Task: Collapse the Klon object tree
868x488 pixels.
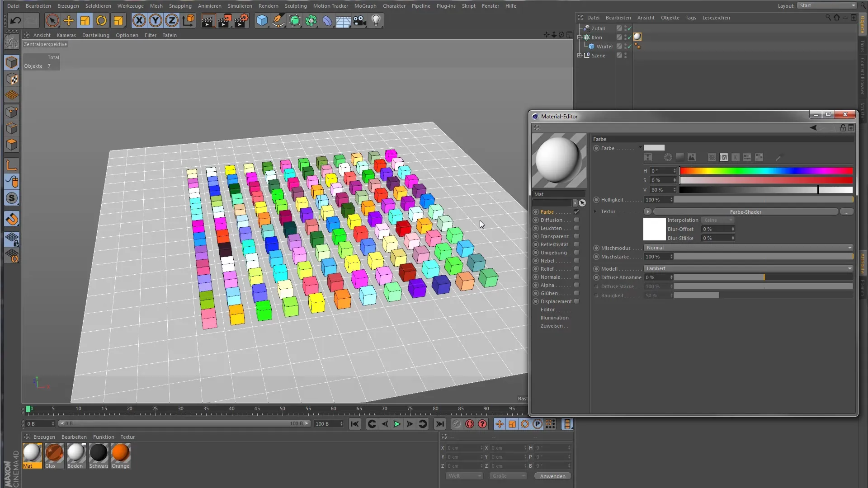Action: pos(580,38)
